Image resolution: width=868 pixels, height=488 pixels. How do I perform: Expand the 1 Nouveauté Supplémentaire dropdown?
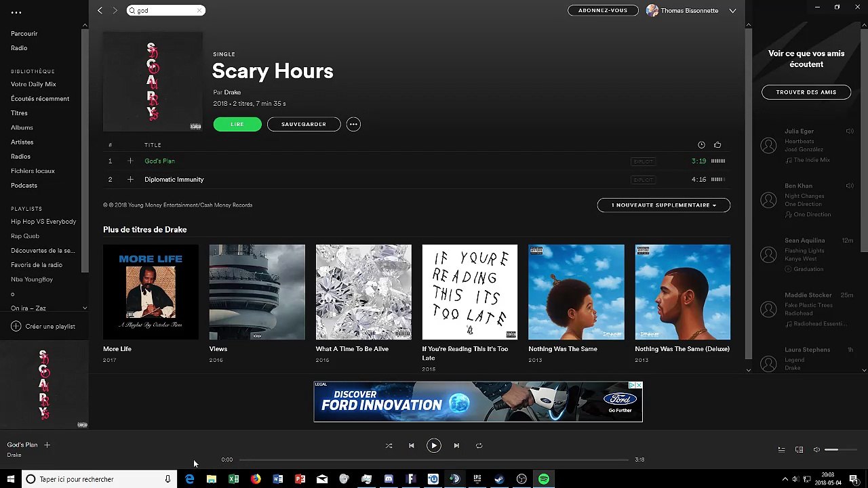tap(663, 205)
